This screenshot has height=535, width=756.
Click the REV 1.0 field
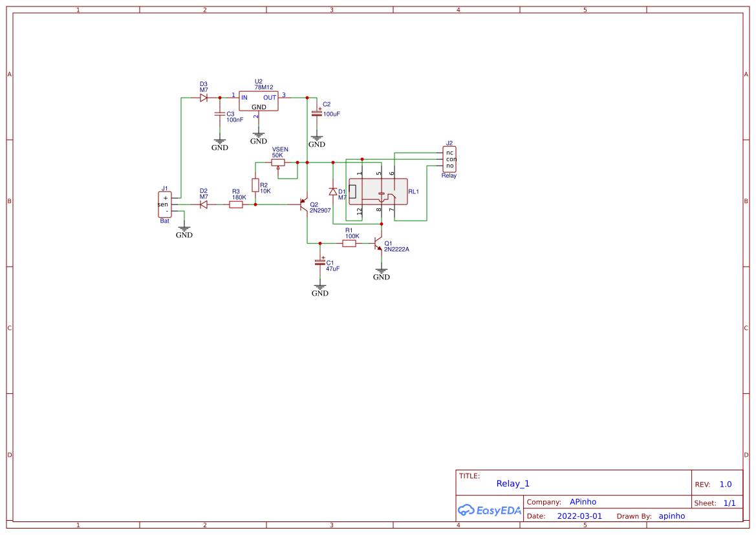pos(724,483)
